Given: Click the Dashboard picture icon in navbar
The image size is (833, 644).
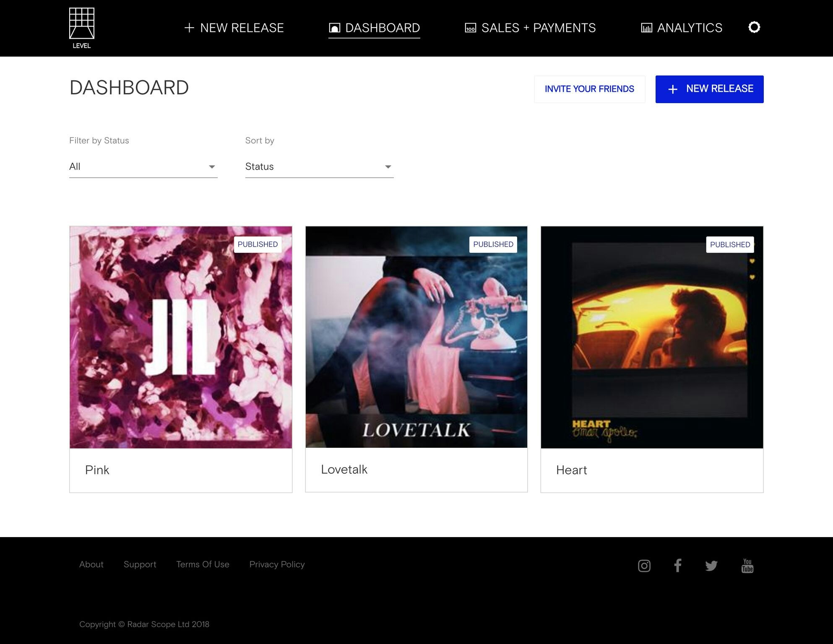Looking at the screenshot, I should (x=334, y=27).
